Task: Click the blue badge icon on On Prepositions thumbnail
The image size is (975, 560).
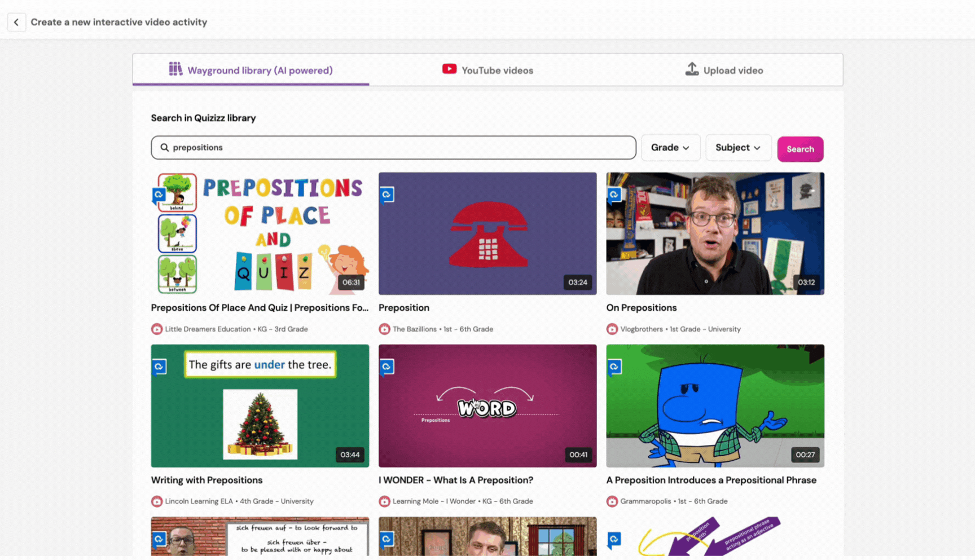Action: coord(614,195)
